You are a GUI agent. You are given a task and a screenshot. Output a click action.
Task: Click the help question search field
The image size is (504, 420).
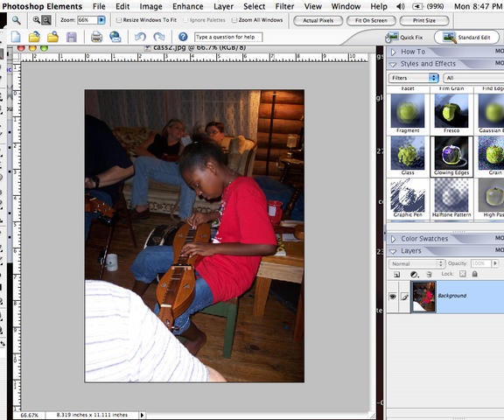[x=228, y=37]
